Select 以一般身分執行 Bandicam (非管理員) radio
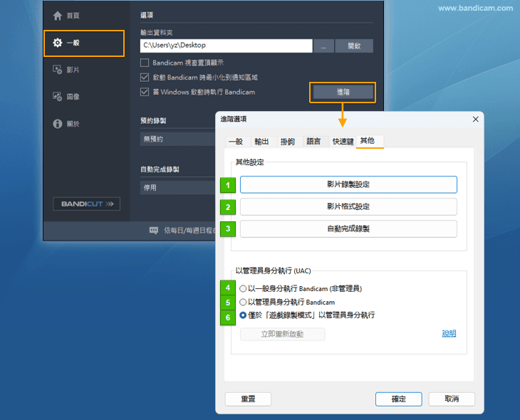The width and height of the screenshot is (520, 420). [x=243, y=289]
